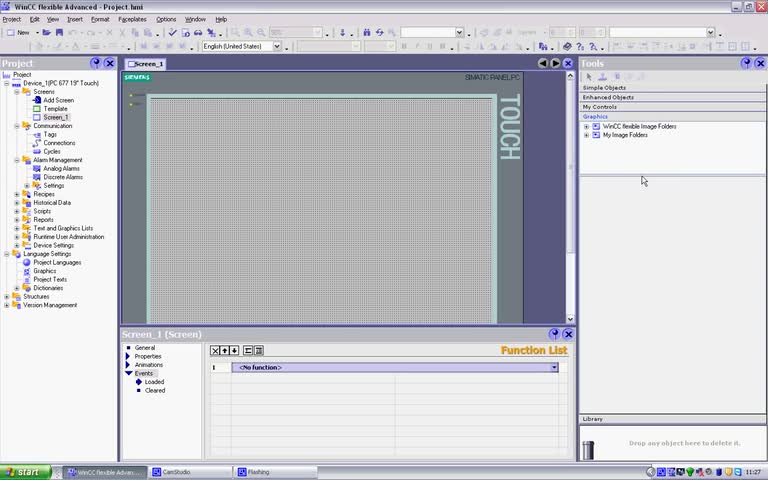Image resolution: width=768 pixels, height=480 pixels.
Task: Open the wide empty toolbar combo box arrow
Action: [711, 32]
